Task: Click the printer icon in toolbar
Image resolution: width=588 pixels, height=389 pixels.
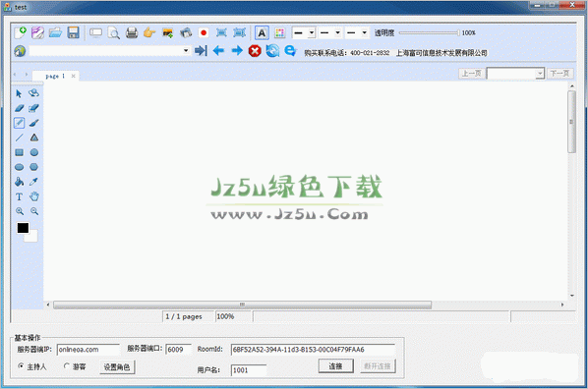Action: pyautogui.click(x=132, y=33)
